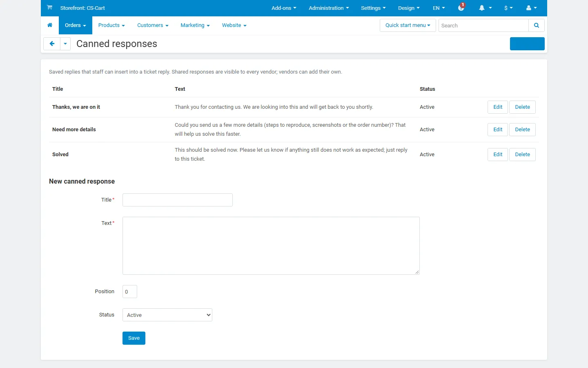Focus the Position field

pyautogui.click(x=130, y=292)
